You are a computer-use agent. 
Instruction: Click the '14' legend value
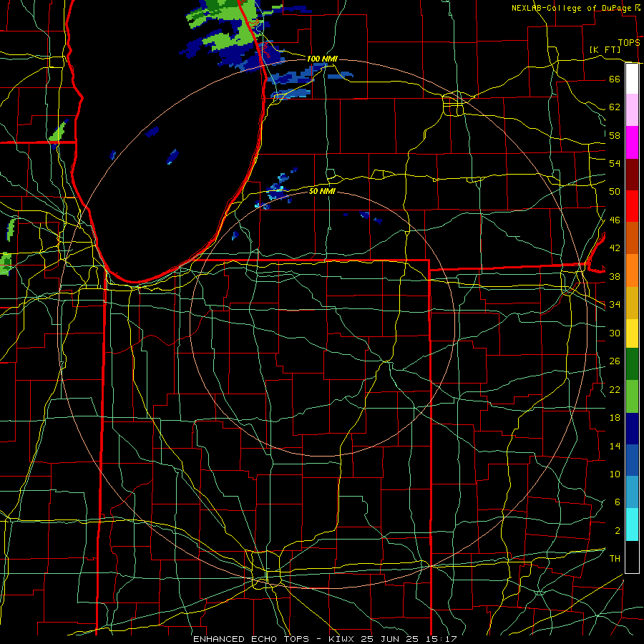(x=615, y=446)
